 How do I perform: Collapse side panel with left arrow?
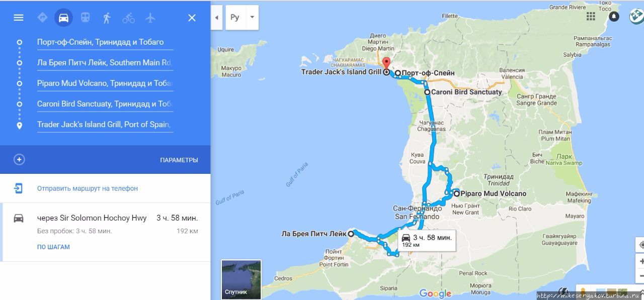click(216, 17)
